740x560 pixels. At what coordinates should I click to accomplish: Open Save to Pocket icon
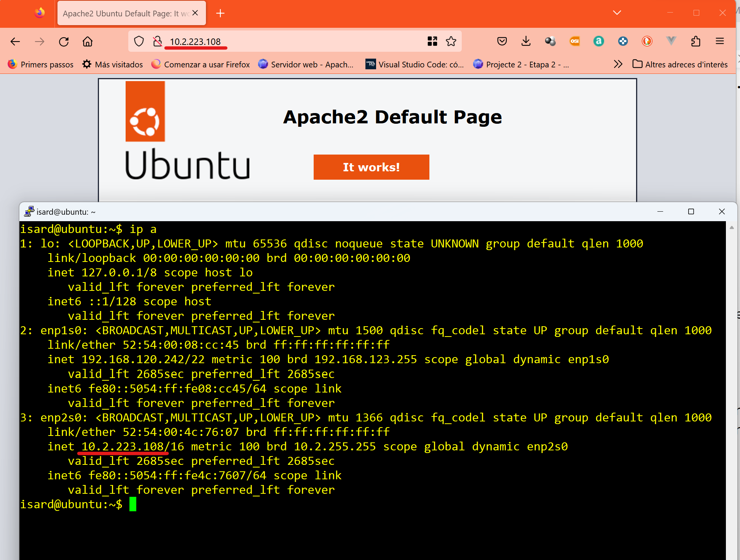pyautogui.click(x=502, y=41)
